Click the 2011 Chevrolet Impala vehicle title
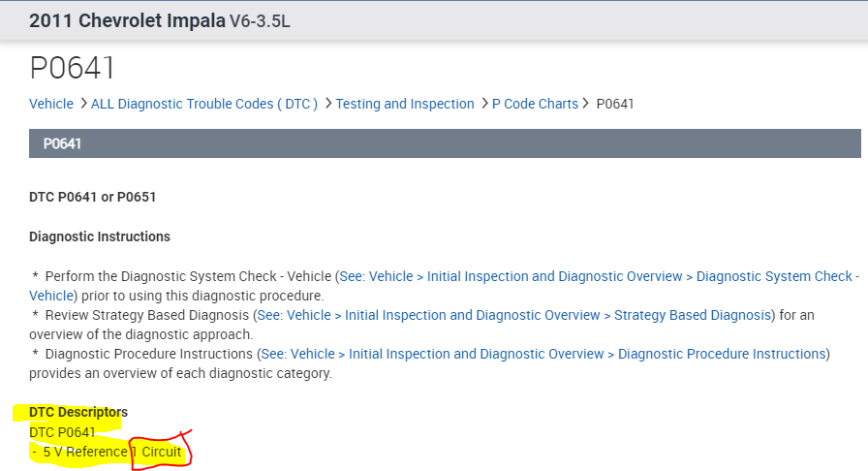 tap(127, 20)
